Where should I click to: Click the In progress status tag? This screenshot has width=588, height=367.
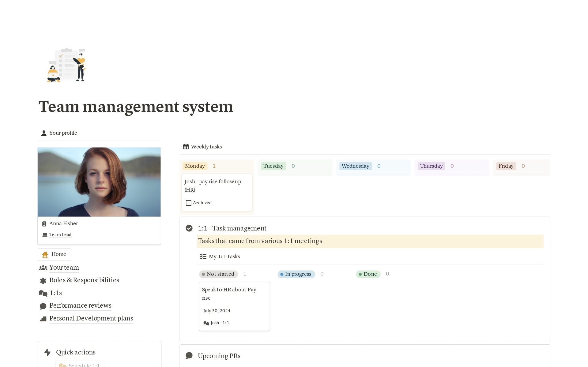[x=296, y=274]
